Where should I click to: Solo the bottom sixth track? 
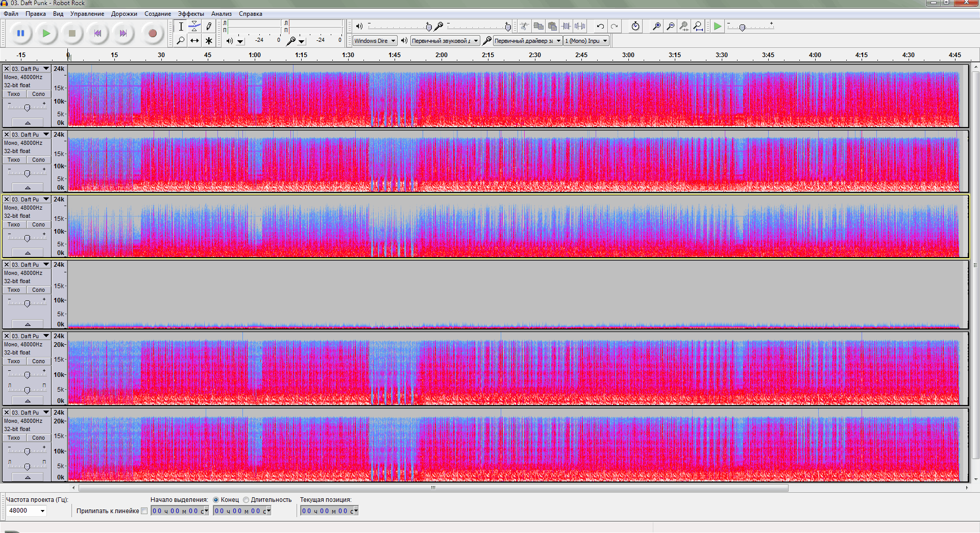[x=39, y=438]
